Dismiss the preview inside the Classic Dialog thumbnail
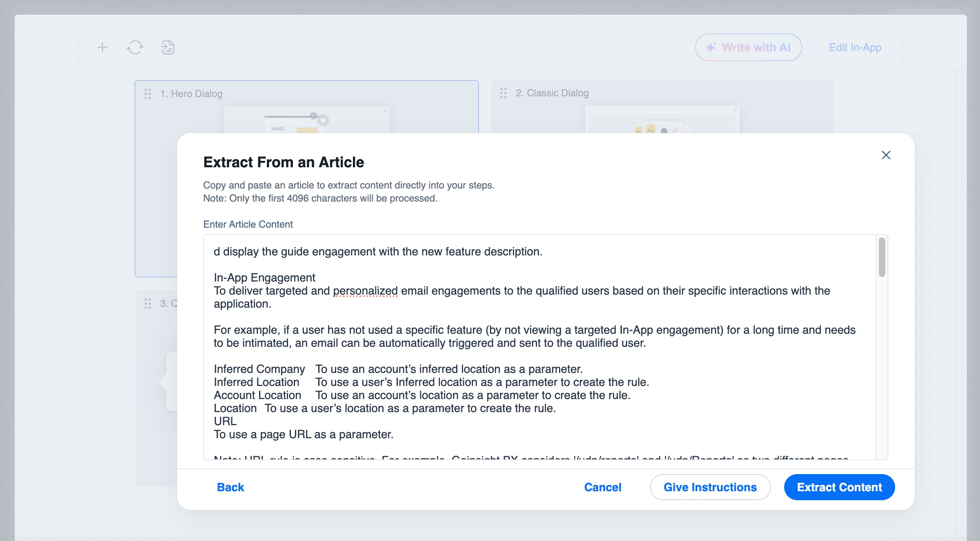The height and width of the screenshot is (541, 980). click(x=735, y=109)
